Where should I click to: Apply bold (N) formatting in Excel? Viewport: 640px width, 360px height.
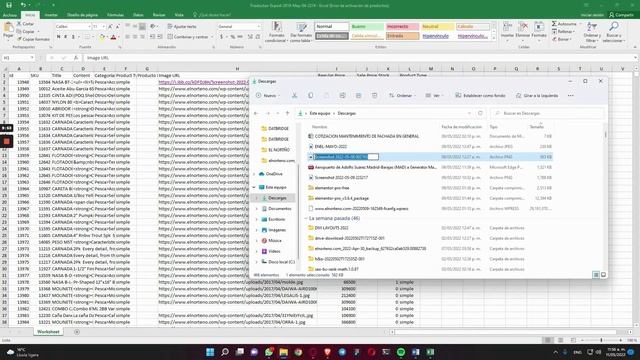(58, 37)
